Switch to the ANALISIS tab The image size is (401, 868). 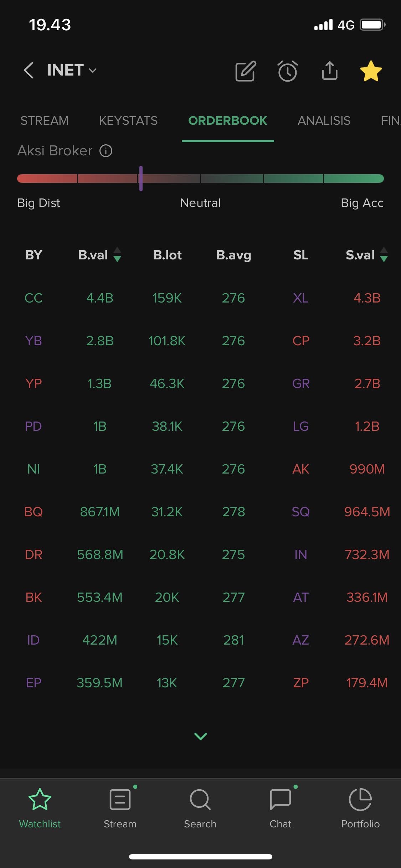(x=324, y=121)
